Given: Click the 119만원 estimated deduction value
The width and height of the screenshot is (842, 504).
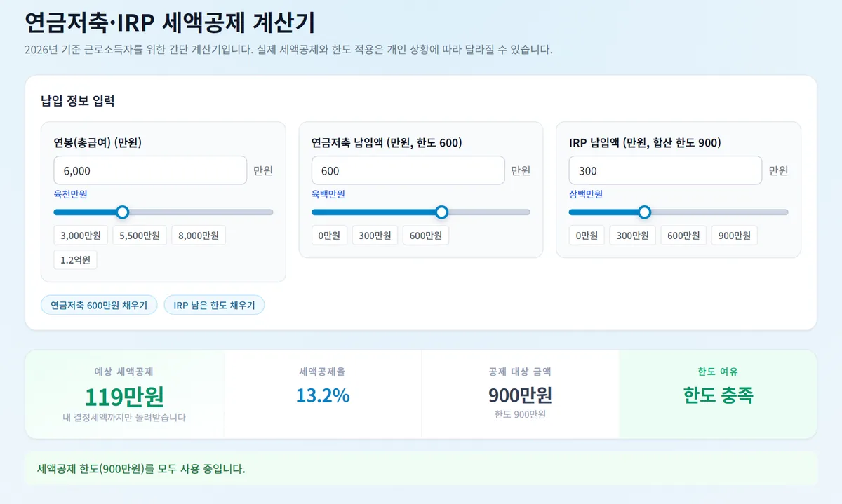Looking at the screenshot, I should pyautogui.click(x=124, y=396).
